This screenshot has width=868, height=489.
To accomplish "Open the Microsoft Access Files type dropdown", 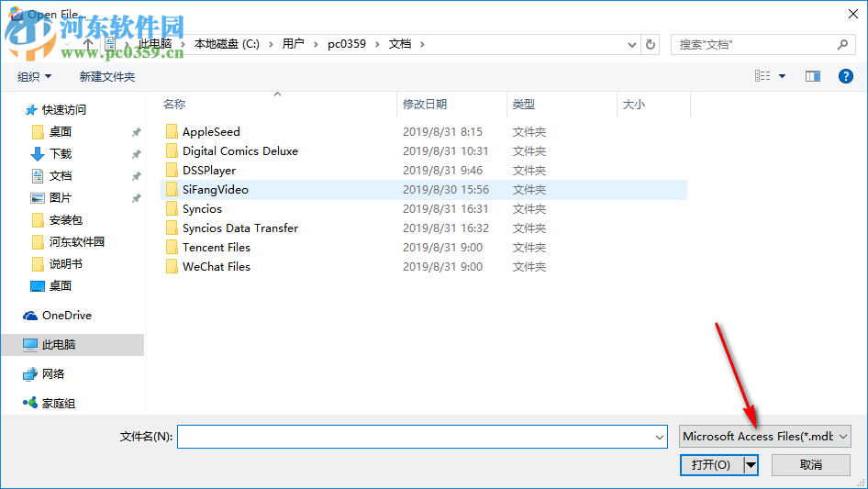I will tap(765, 437).
